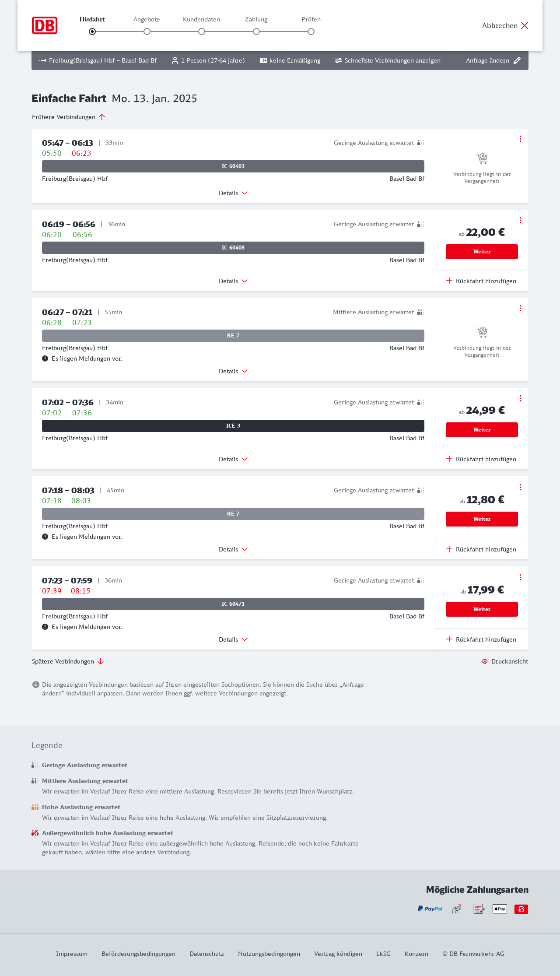Screen dimensions: 560x976
Task: Open three-dot menu for 05:47 connection
Action: pyautogui.click(x=520, y=139)
